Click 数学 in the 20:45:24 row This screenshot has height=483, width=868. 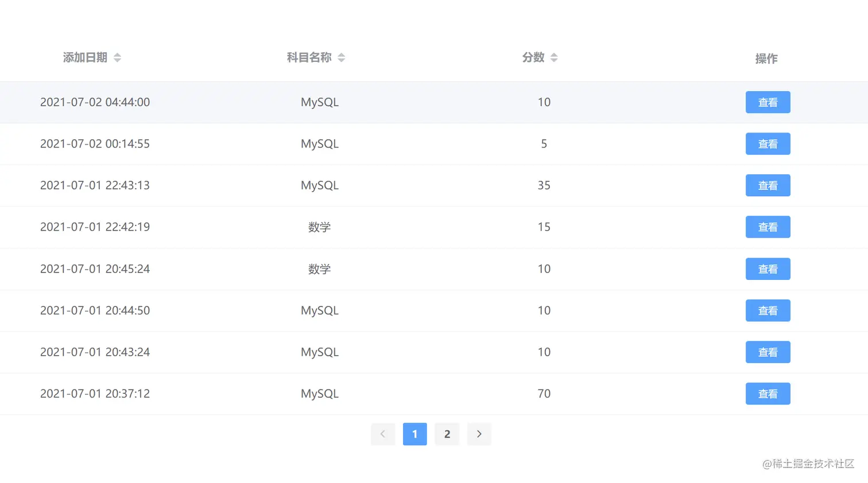click(320, 269)
